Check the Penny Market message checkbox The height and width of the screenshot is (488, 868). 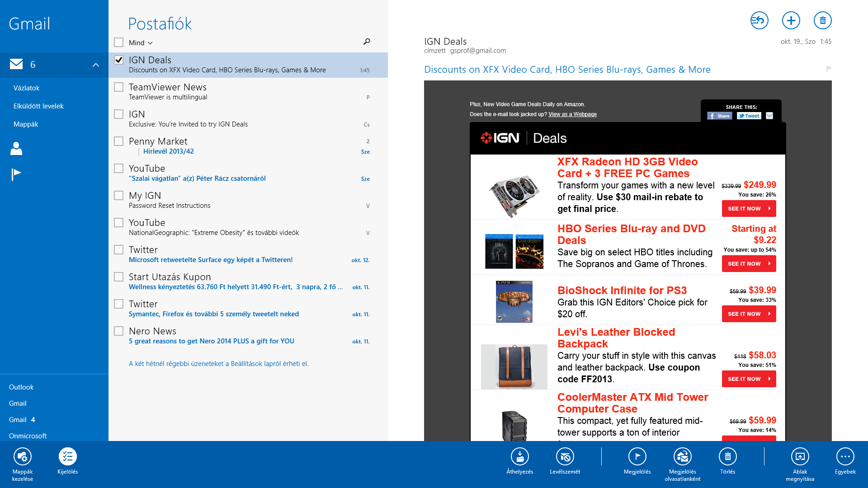coord(118,141)
